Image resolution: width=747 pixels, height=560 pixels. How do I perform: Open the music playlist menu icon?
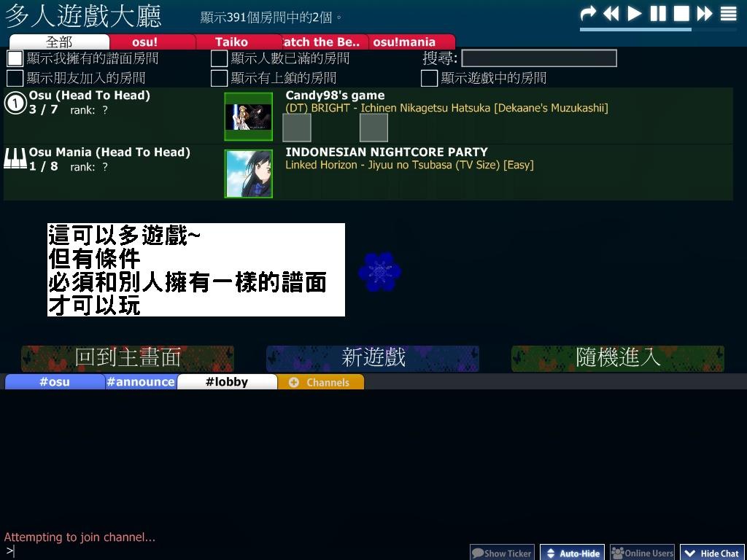click(x=729, y=13)
